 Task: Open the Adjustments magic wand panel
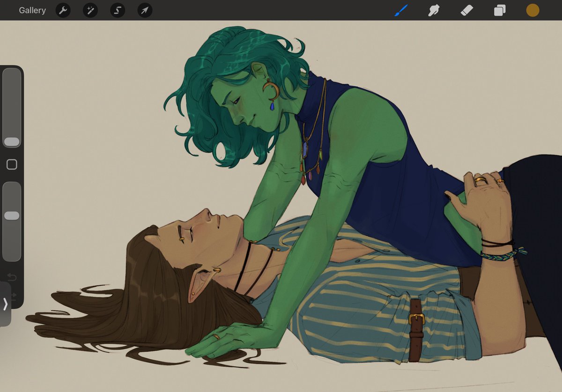(x=90, y=10)
